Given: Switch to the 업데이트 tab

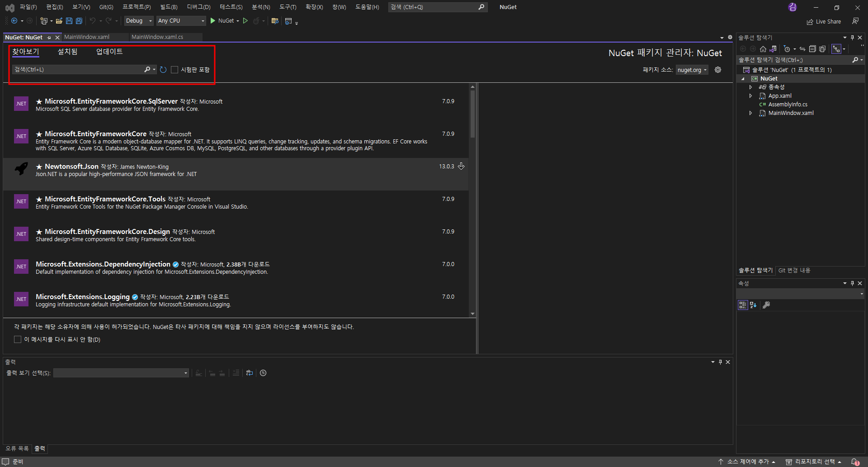Looking at the screenshot, I should 109,52.
